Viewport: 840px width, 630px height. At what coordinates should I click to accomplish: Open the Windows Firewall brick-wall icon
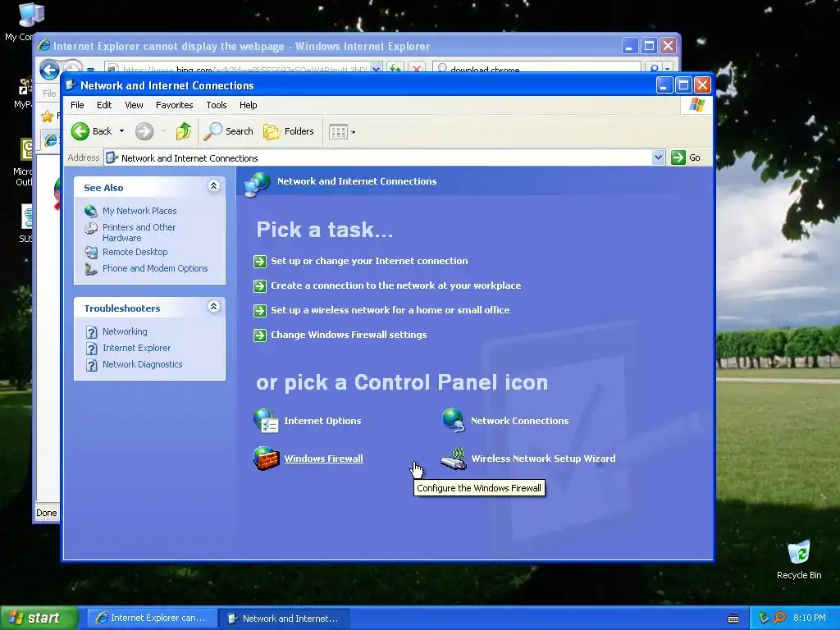pyautogui.click(x=267, y=459)
